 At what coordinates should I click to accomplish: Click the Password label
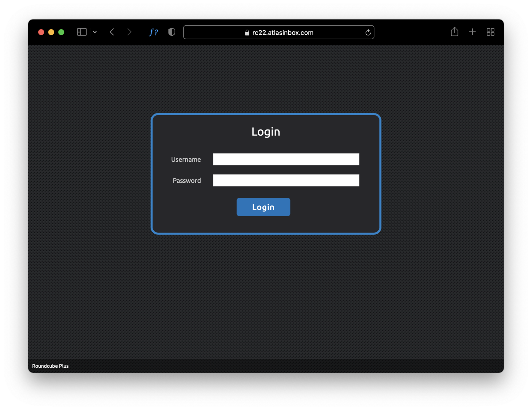(x=187, y=180)
